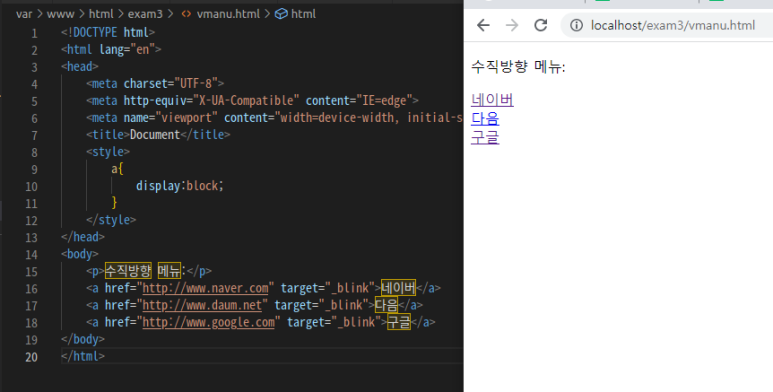Image resolution: width=773 pixels, height=392 pixels.
Task: Click line number 8 in the gutter
Action: tap(34, 152)
